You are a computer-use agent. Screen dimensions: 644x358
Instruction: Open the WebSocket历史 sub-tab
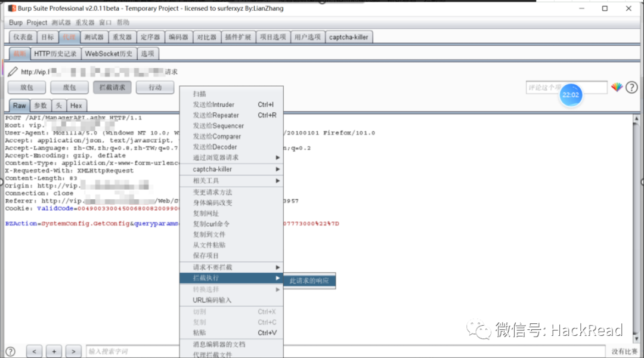point(109,54)
